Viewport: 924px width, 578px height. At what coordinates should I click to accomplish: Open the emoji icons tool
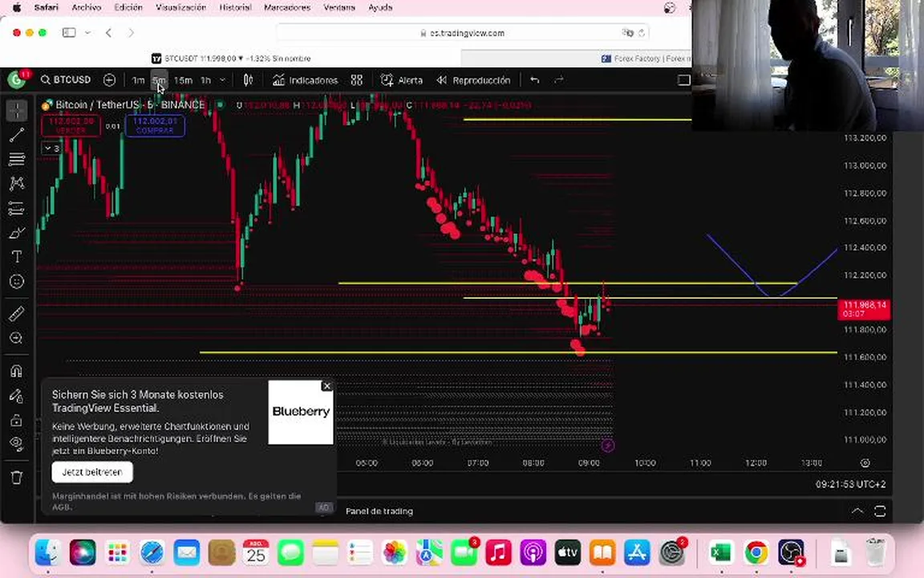point(17,281)
